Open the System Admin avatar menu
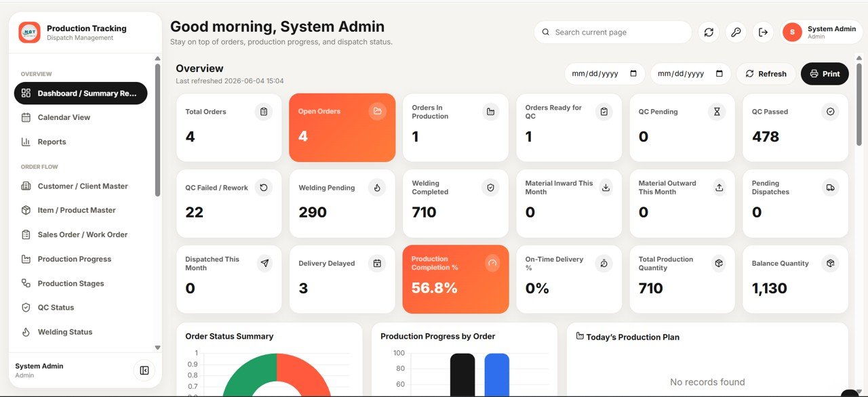 point(822,32)
